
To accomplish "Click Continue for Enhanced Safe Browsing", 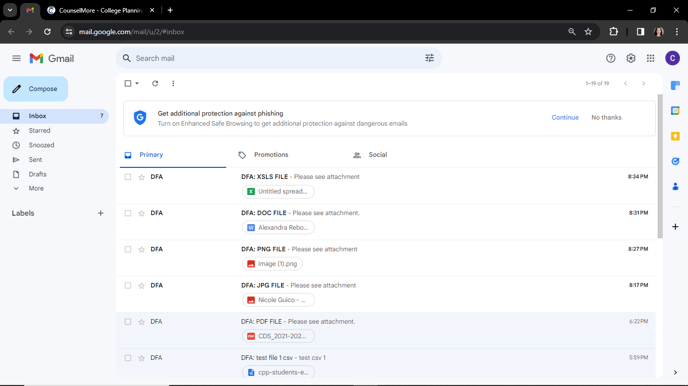I will click(x=565, y=118).
